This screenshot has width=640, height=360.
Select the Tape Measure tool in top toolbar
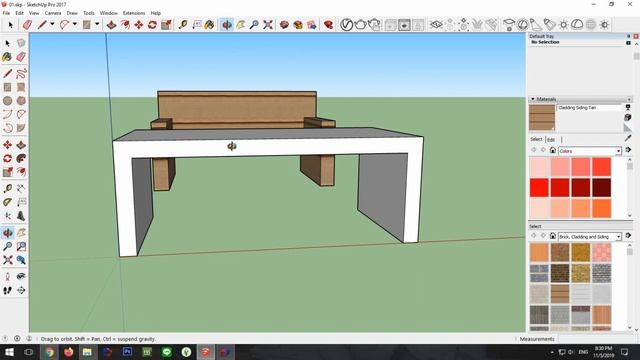coord(183,25)
